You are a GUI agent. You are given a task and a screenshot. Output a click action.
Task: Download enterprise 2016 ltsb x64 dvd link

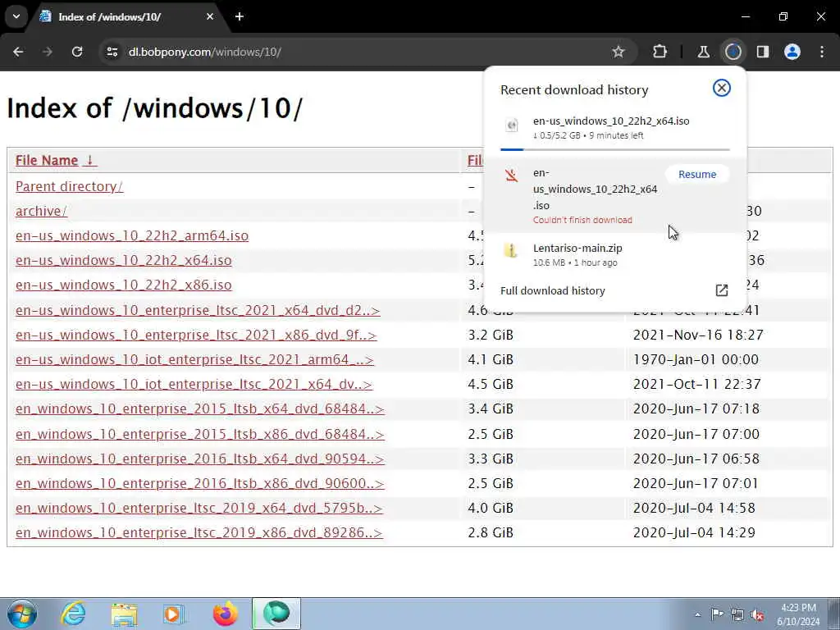[x=200, y=459]
